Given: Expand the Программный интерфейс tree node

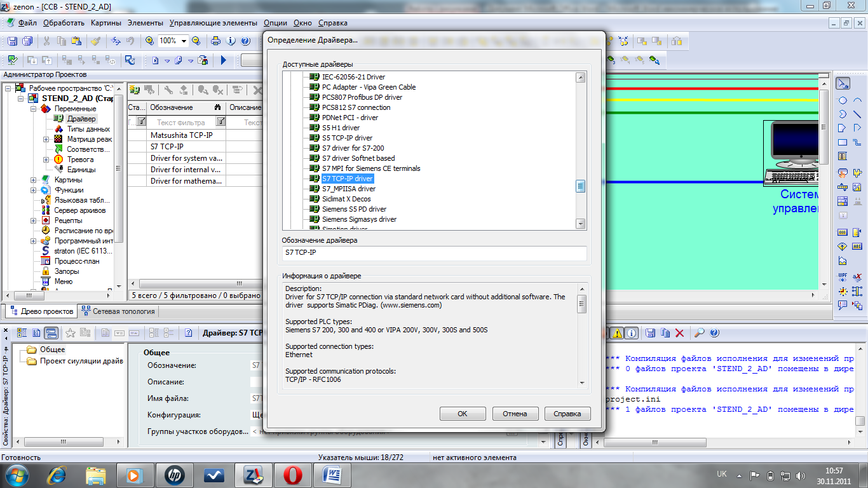Looking at the screenshot, I should pos(34,241).
